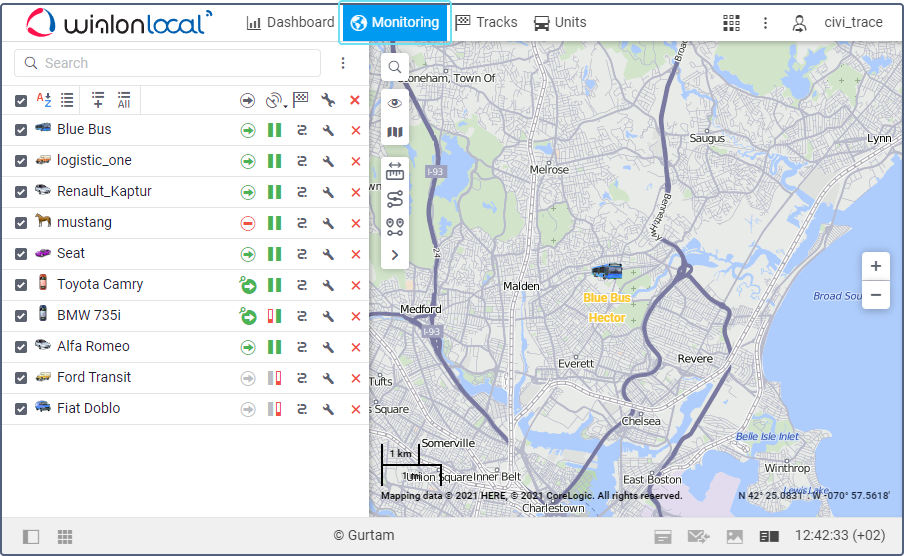Viewport: 904px width, 556px height.
Task: Switch to the Monitoring tab
Action: point(395,22)
